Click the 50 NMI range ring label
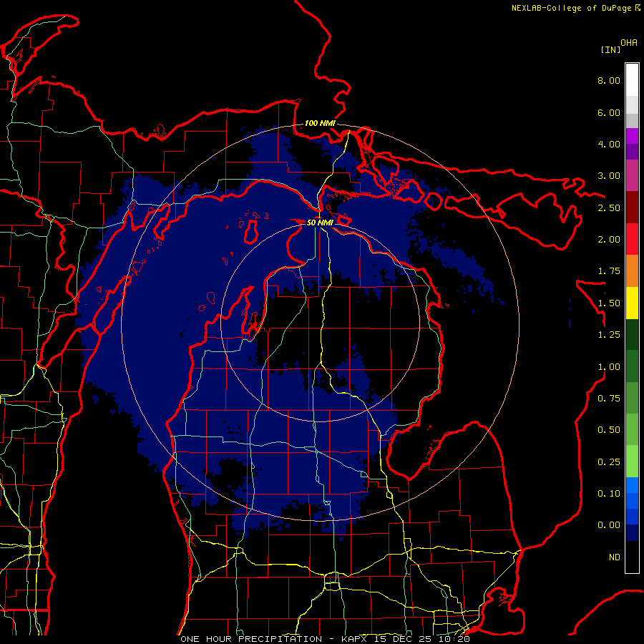Image resolution: width=644 pixels, height=644 pixels. click(320, 223)
